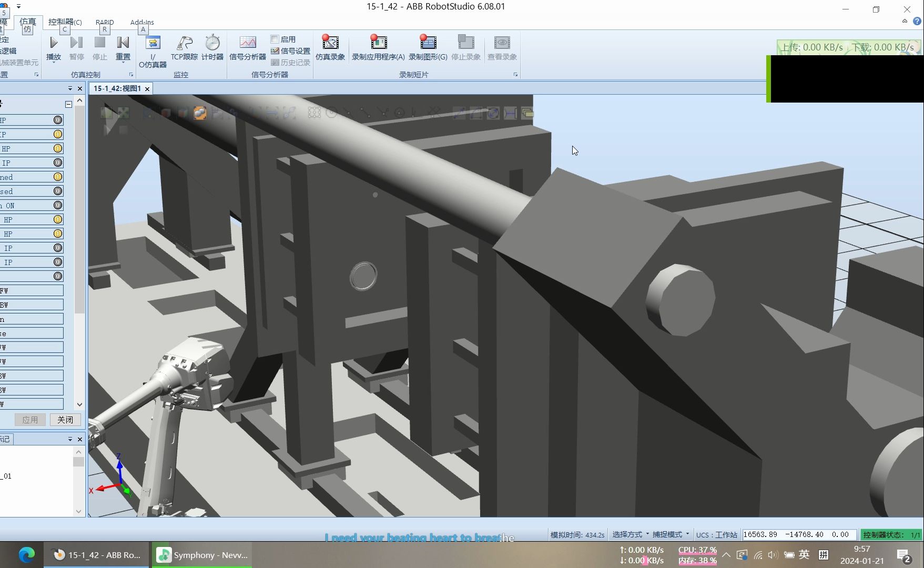The height and width of the screenshot is (568, 924).
Task: Toggle the first HP signal from 0
Action: click(58, 120)
